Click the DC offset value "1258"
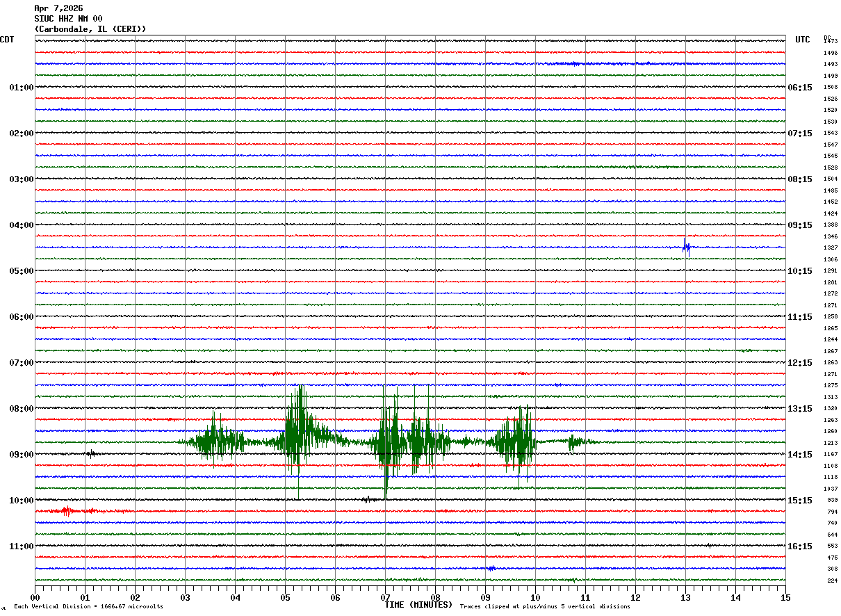 (x=831, y=317)
